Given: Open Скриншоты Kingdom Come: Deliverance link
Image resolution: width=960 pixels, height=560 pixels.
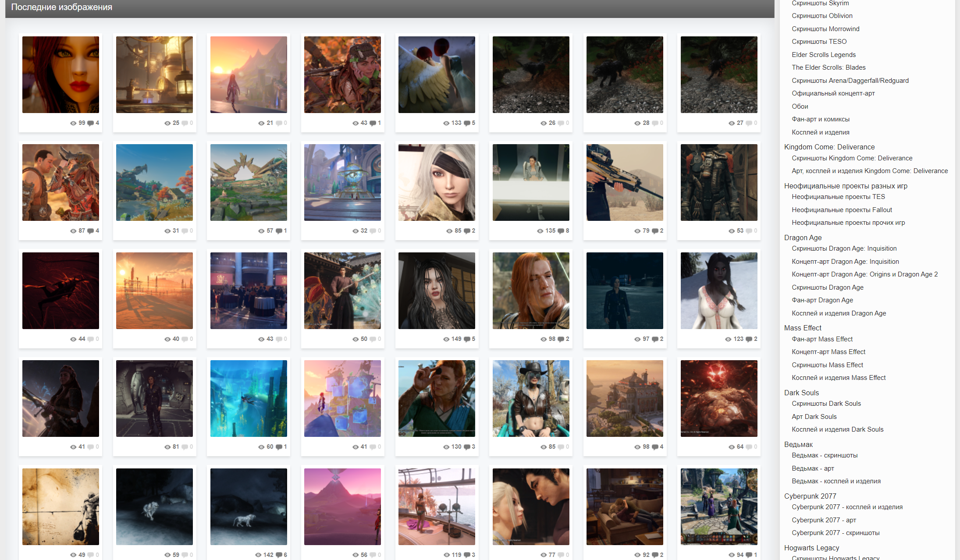Looking at the screenshot, I should 852,158.
